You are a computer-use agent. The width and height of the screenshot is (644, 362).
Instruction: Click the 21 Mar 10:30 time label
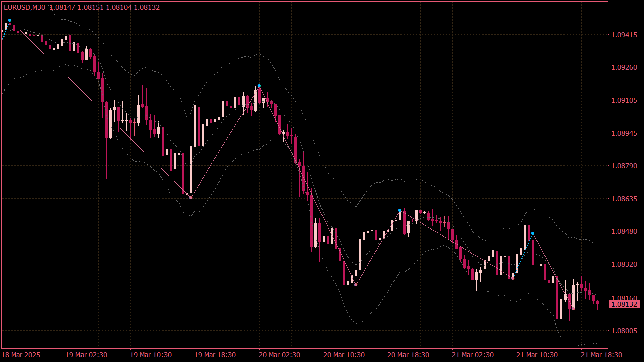[x=537, y=355]
